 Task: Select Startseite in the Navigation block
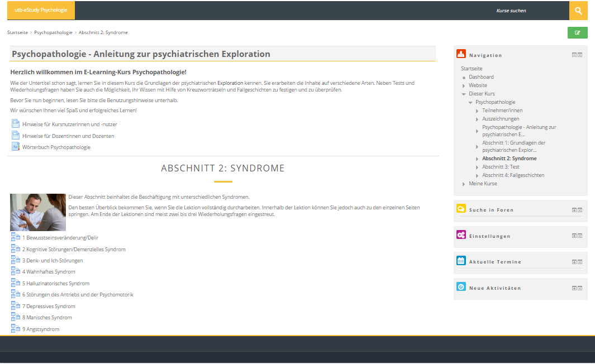tap(472, 69)
